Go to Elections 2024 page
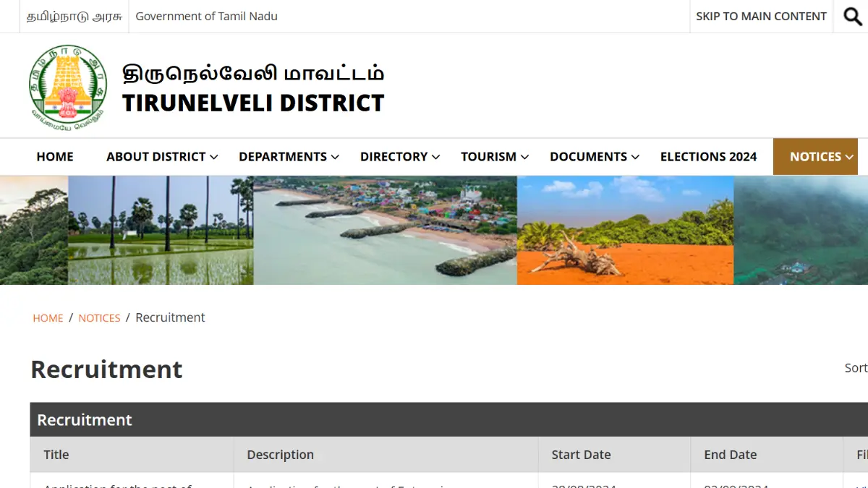 (x=708, y=157)
